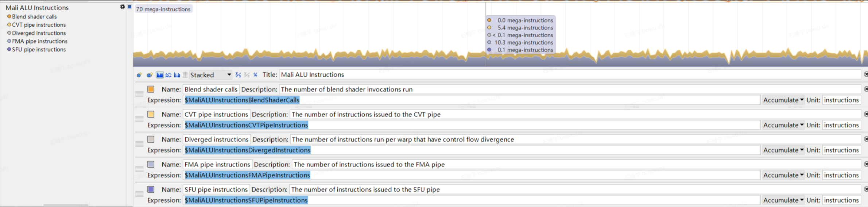868x207 pixels.
Task: Click the $MaliALUInstructionsCVTPipeInstructions expression field
Action: 472,125
